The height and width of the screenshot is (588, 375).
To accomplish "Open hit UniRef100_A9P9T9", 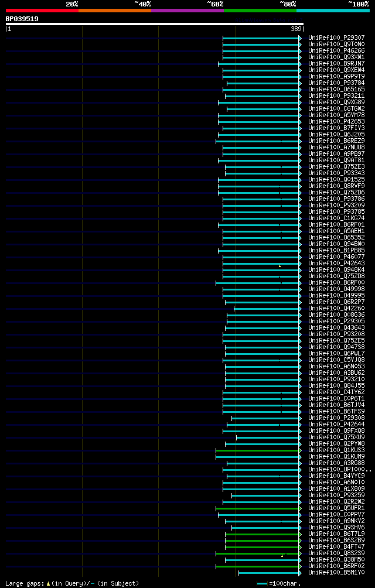I will tap(336, 77).
